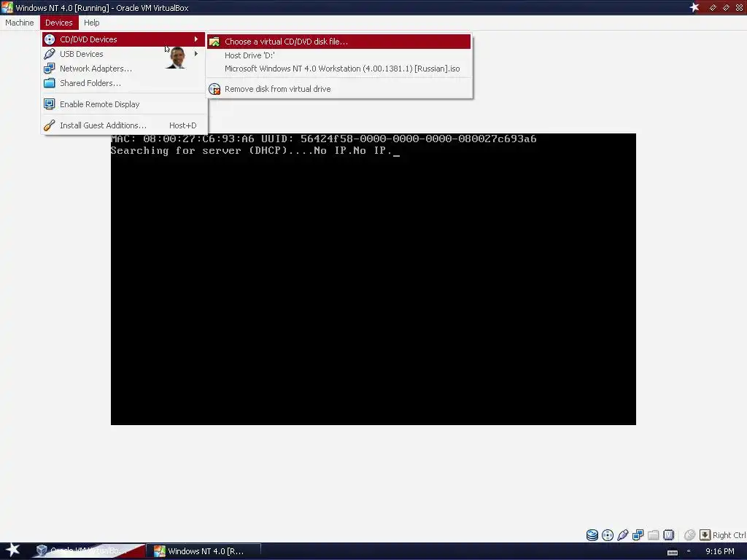747x560 pixels.
Task: Click the folder icon beside Choose disk file
Action: [214, 42]
